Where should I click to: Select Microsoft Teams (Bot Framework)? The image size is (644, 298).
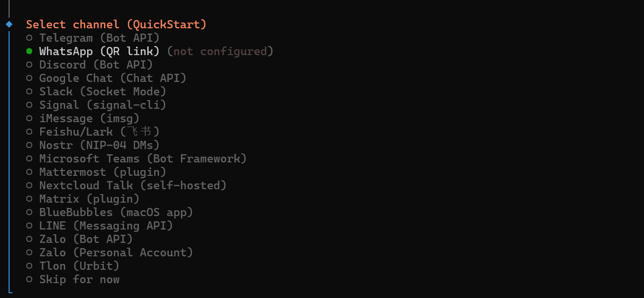pos(143,159)
